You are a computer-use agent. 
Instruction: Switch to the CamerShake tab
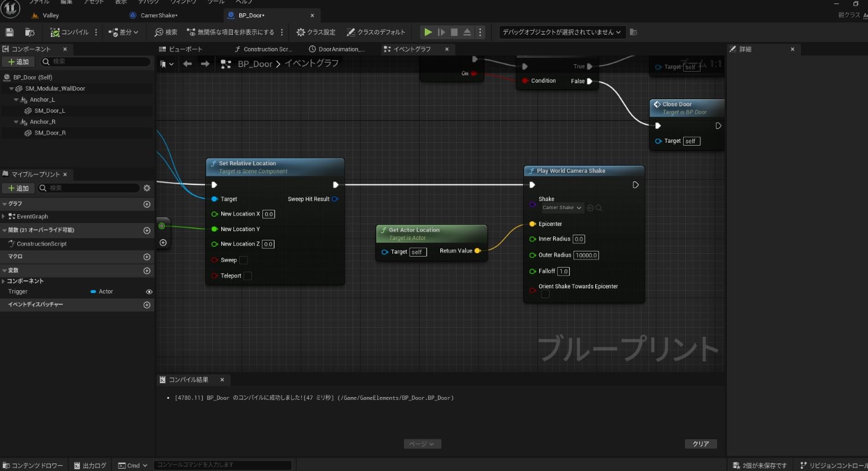coord(159,16)
